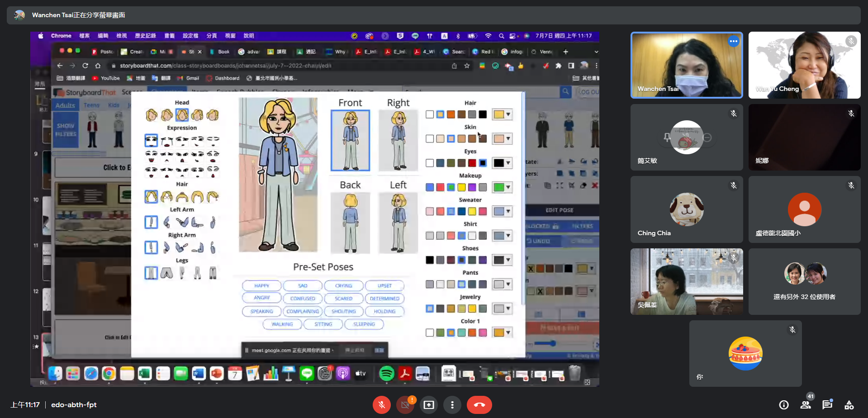
Task: Open the Skin color dropdown
Action: coord(502,138)
